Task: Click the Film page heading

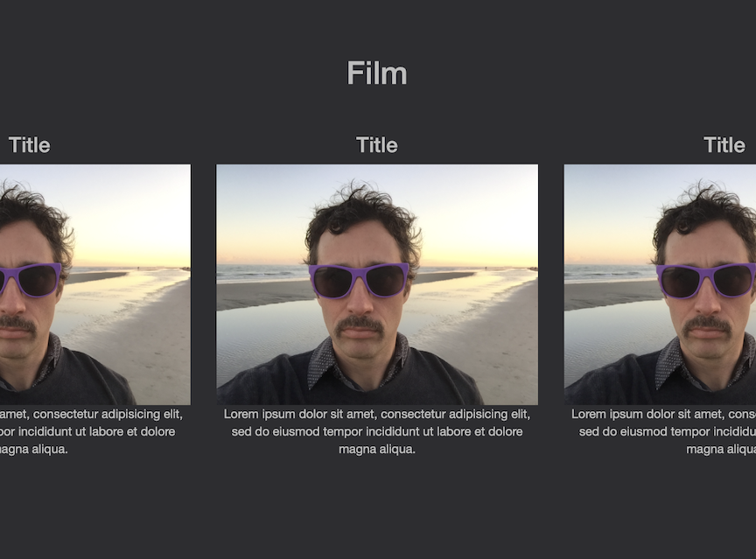Action: coord(376,73)
